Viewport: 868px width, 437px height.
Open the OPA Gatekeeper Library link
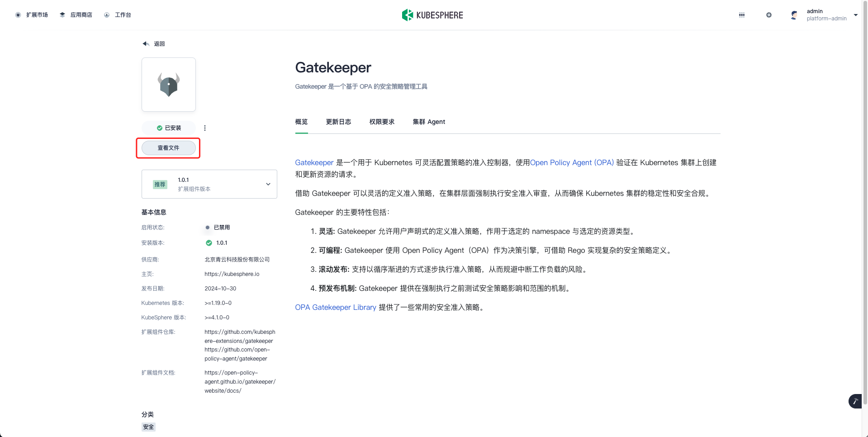tap(336, 307)
